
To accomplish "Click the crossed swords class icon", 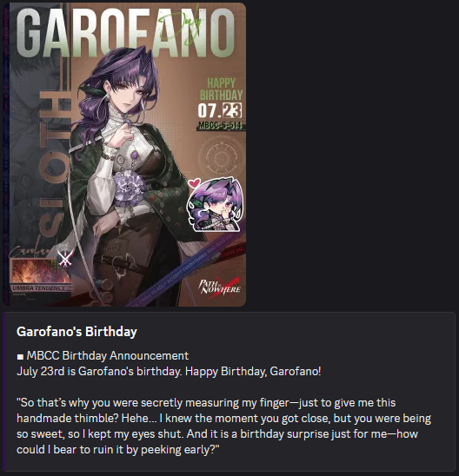I will 65,258.
